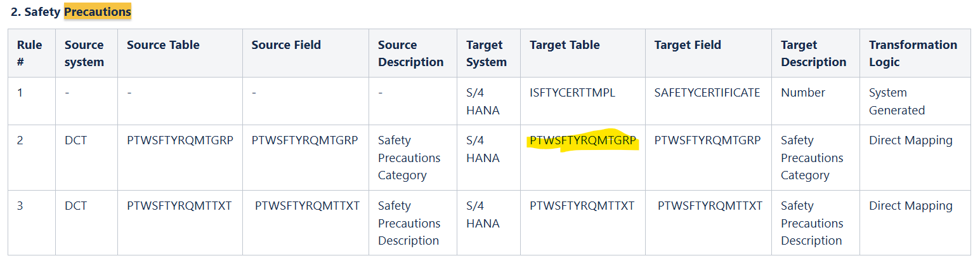980x265 pixels.
Task: Select the "Target Table" column header
Action: (565, 45)
